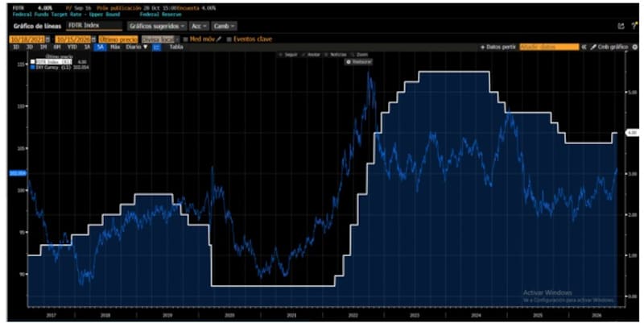Click the Cmb gráfico edit button

coord(609,48)
